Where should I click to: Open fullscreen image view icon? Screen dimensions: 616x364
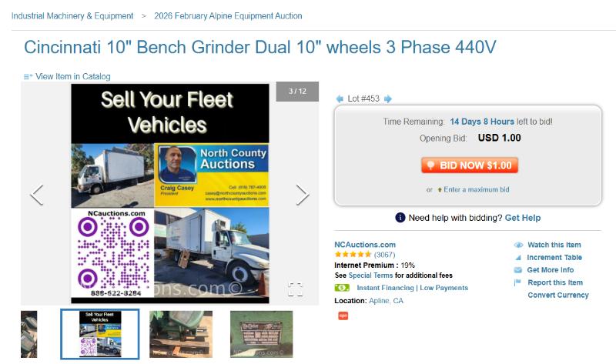295,289
